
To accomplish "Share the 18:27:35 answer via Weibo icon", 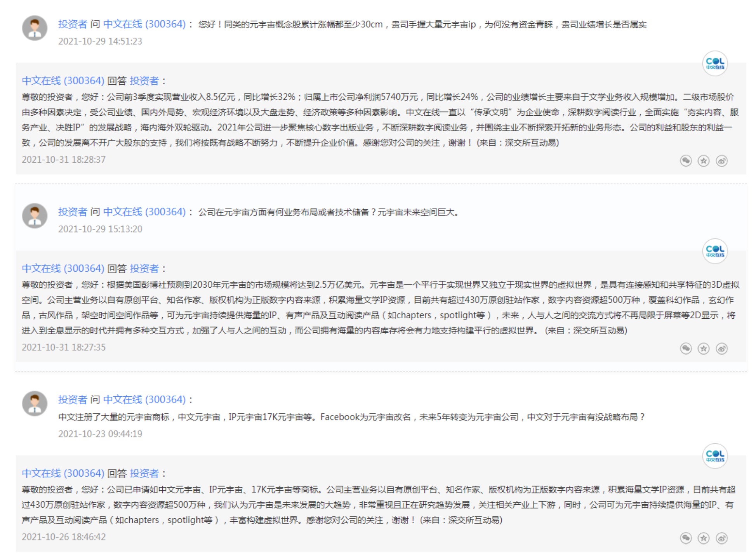I will point(721,349).
